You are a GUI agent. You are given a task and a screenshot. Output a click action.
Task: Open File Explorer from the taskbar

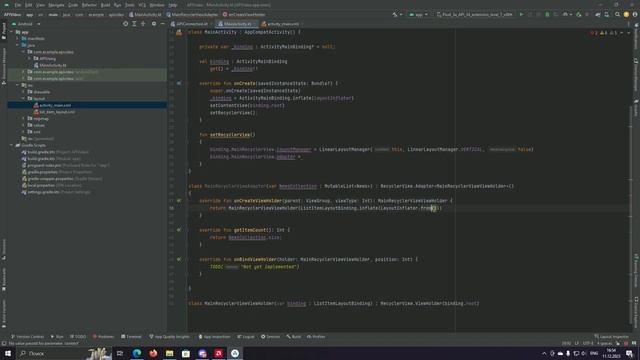(169, 353)
